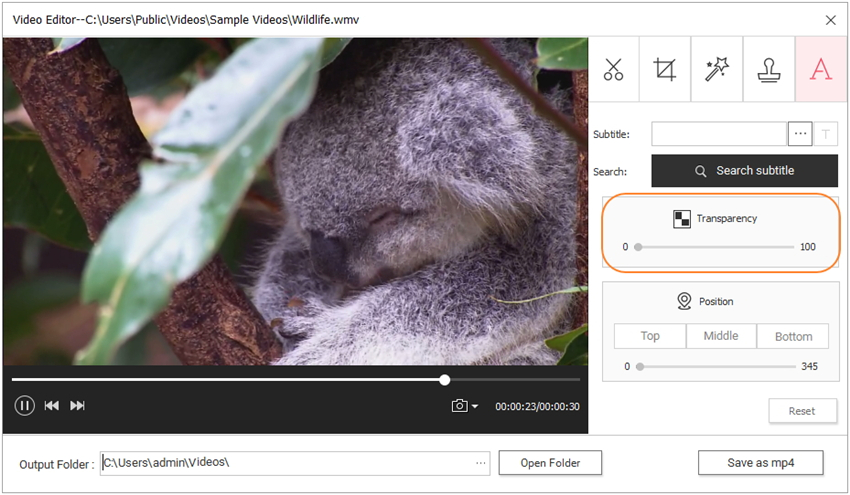Skip to previous frame
This screenshot has height=495, width=850.
click(51, 405)
